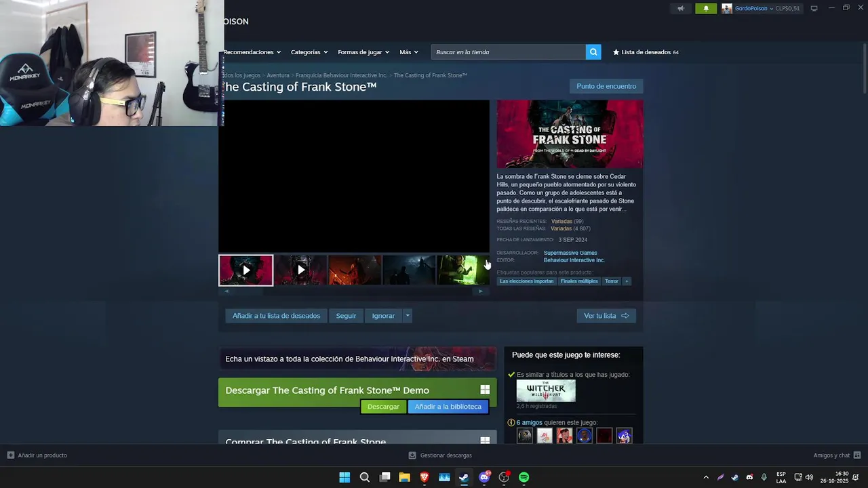
Task: Launch Brave browser from taskbar
Action: (425, 477)
